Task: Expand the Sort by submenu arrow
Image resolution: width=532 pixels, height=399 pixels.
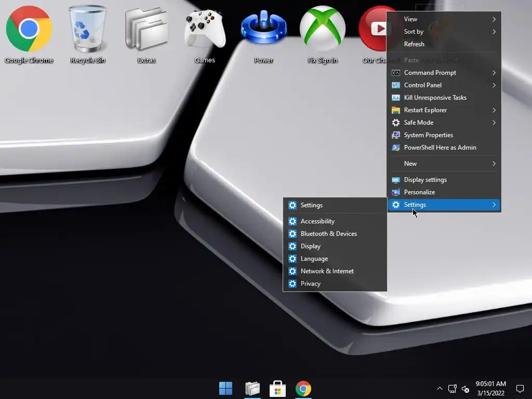Action: coord(494,32)
